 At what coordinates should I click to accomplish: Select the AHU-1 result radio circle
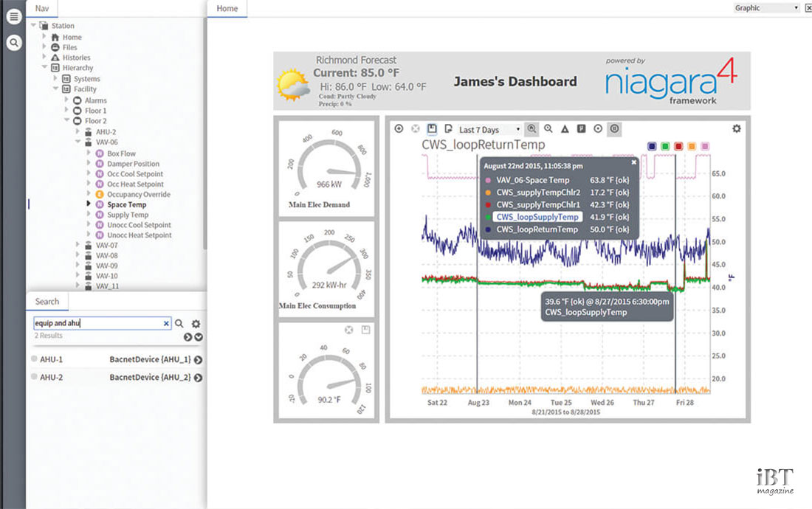tap(34, 359)
